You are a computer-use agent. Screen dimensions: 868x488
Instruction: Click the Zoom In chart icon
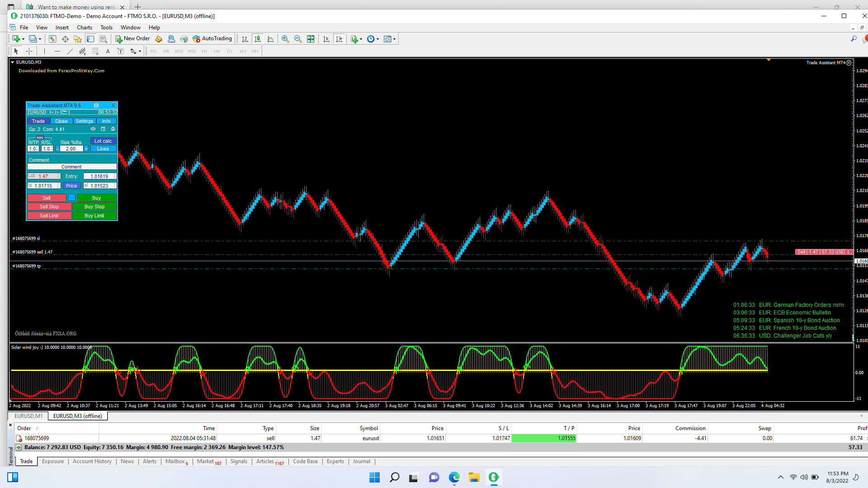pos(285,39)
